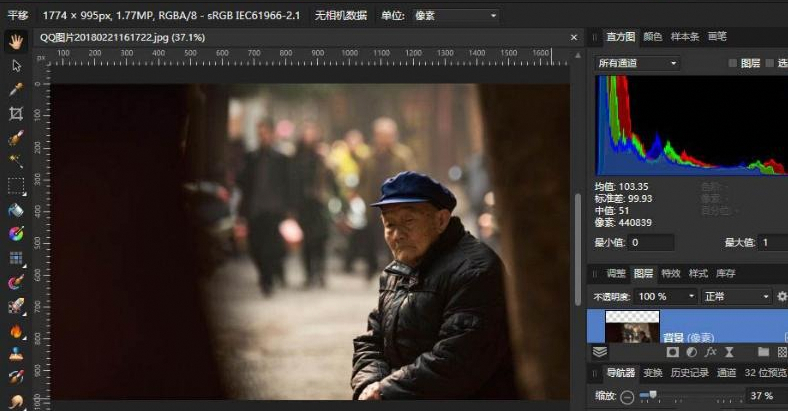Click the RGB histogram graph
The width and height of the screenshot is (788, 411).
click(x=692, y=125)
